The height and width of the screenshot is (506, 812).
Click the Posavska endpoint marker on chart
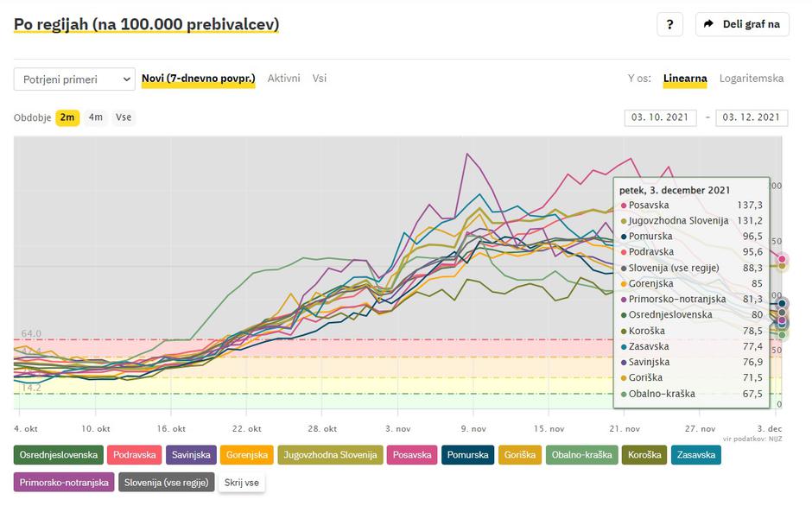coord(782,258)
